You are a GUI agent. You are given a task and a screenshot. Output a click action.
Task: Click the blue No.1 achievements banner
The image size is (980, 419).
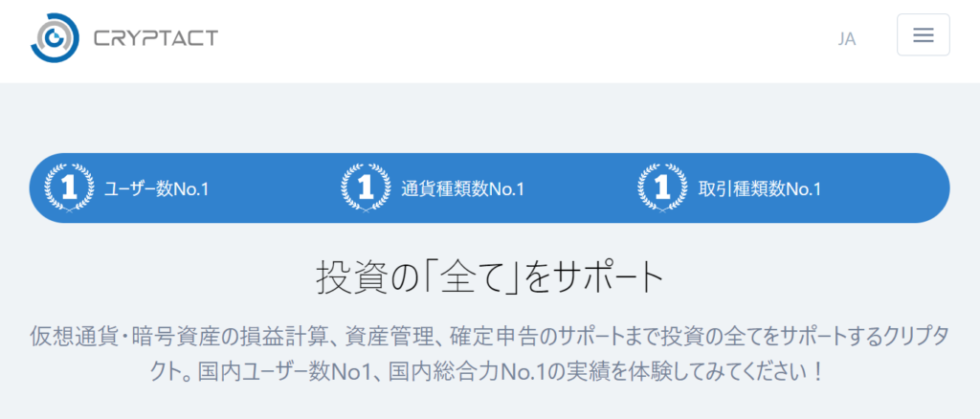tap(489, 187)
